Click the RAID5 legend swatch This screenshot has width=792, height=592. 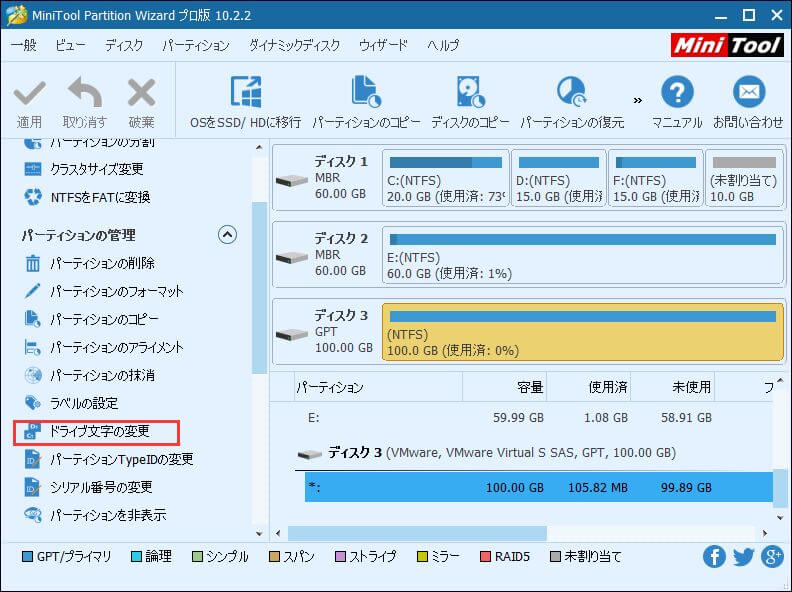point(485,557)
